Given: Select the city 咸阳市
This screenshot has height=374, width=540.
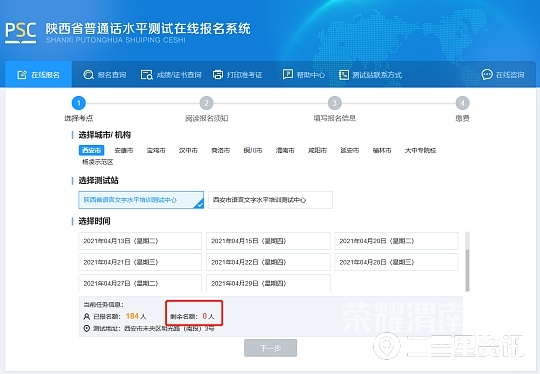Looking at the screenshot, I should tap(317, 150).
